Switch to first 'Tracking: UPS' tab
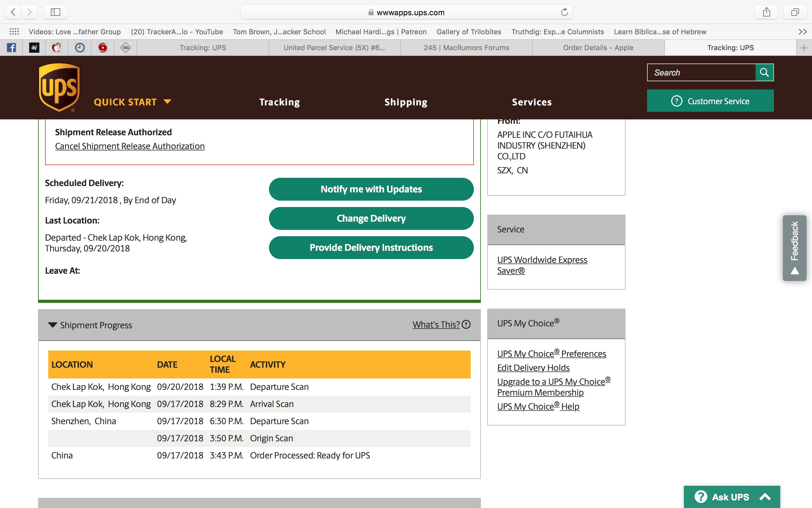The image size is (812, 508). click(x=203, y=48)
